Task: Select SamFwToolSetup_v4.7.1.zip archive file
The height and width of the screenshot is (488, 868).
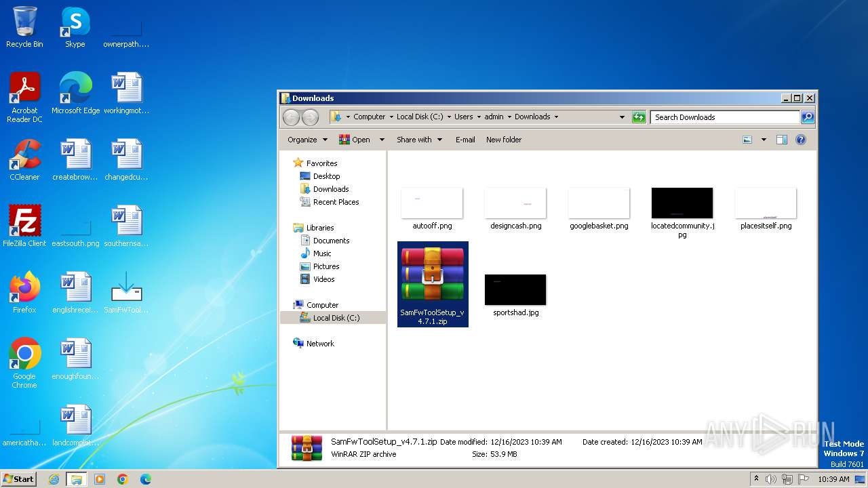Action: (433, 285)
